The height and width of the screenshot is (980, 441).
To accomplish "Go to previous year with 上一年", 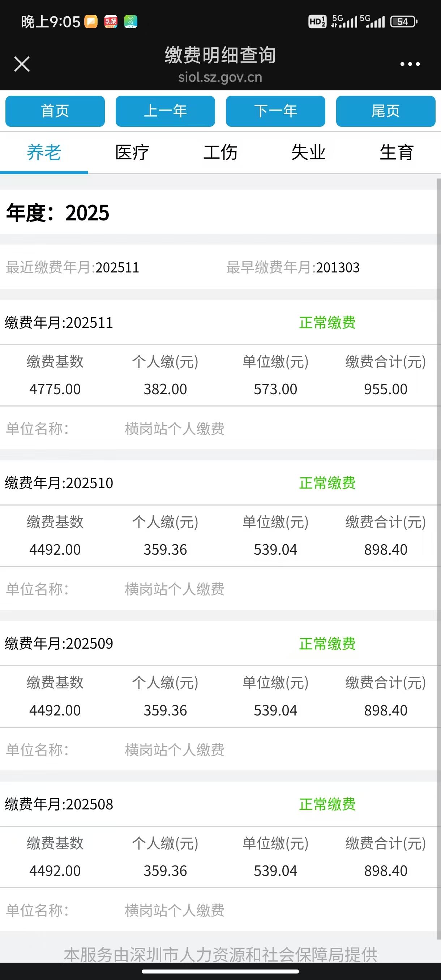I will (165, 111).
